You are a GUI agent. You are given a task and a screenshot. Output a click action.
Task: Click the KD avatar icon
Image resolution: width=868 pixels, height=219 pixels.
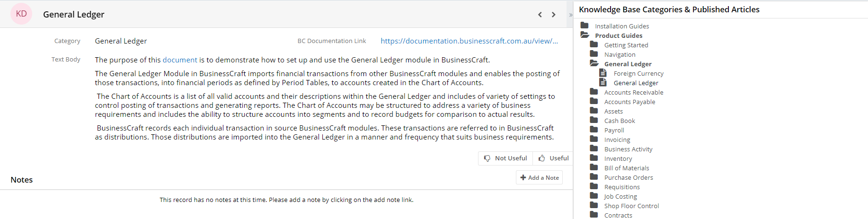click(x=21, y=14)
